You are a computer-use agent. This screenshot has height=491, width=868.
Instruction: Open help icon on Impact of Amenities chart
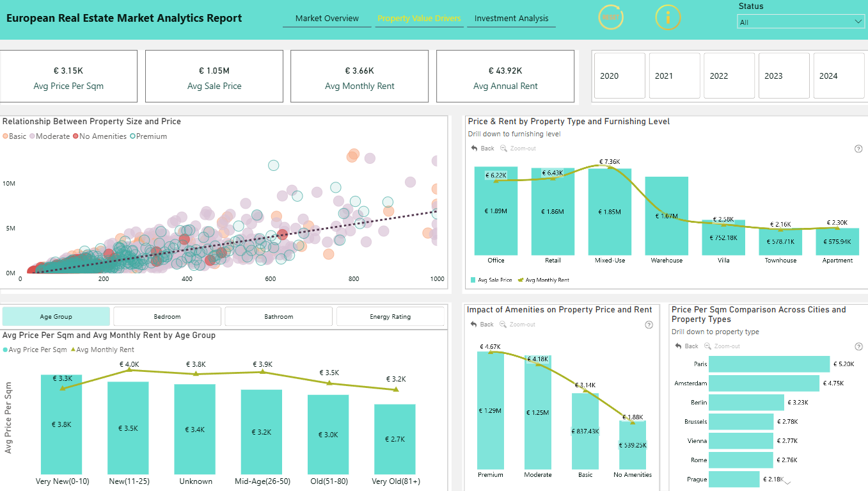tap(649, 325)
